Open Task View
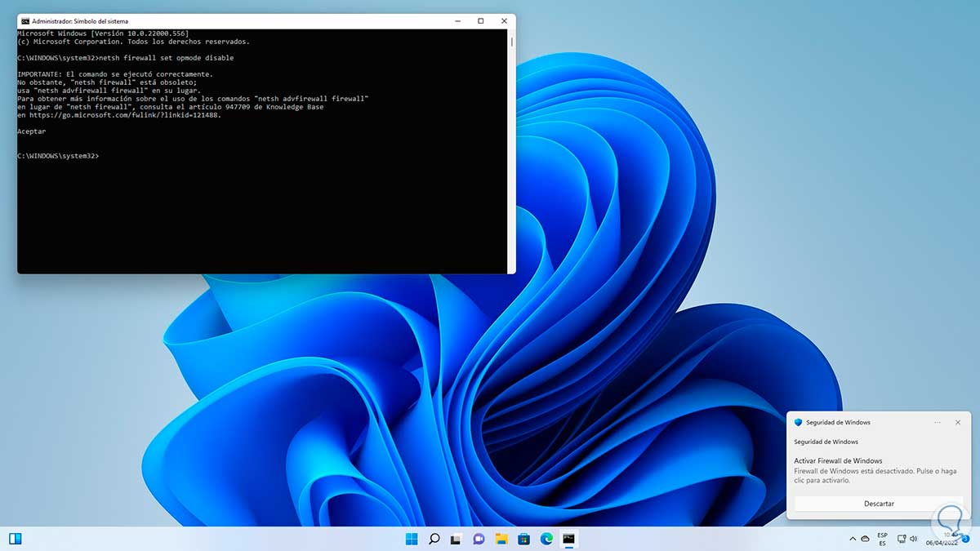The image size is (980, 551). point(456,539)
